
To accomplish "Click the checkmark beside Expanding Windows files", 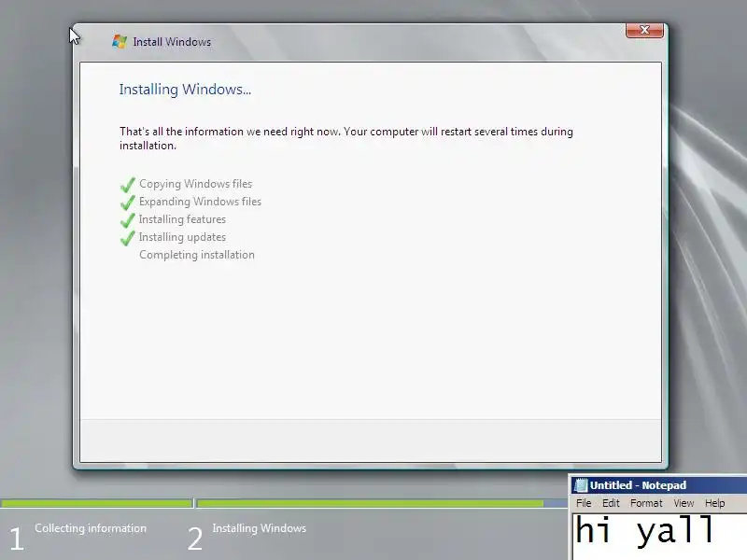I will tap(128, 202).
